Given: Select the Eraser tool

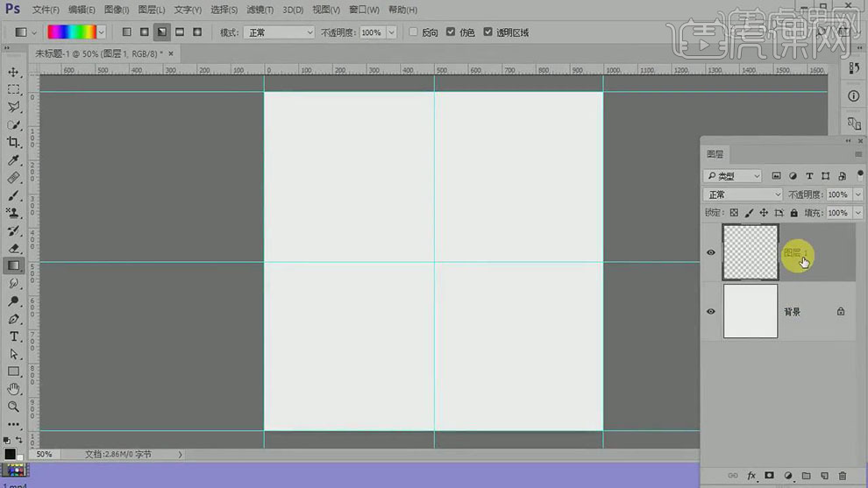Looking at the screenshot, I should coord(14,248).
